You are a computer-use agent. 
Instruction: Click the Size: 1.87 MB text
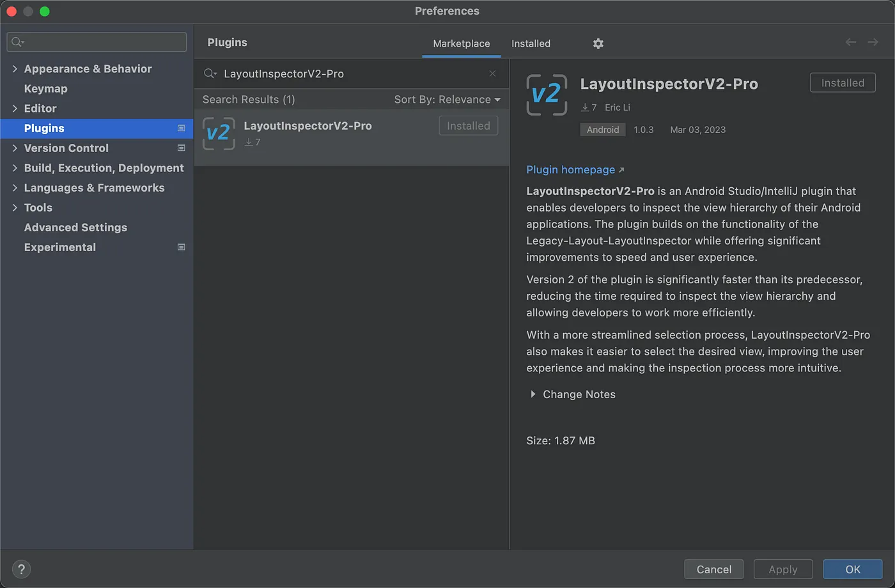point(561,440)
